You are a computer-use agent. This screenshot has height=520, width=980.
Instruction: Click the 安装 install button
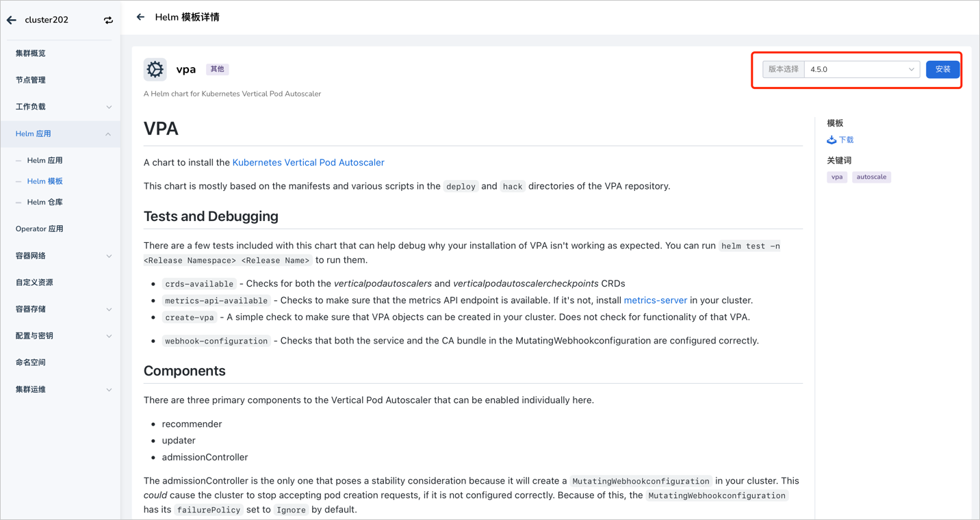tap(942, 69)
